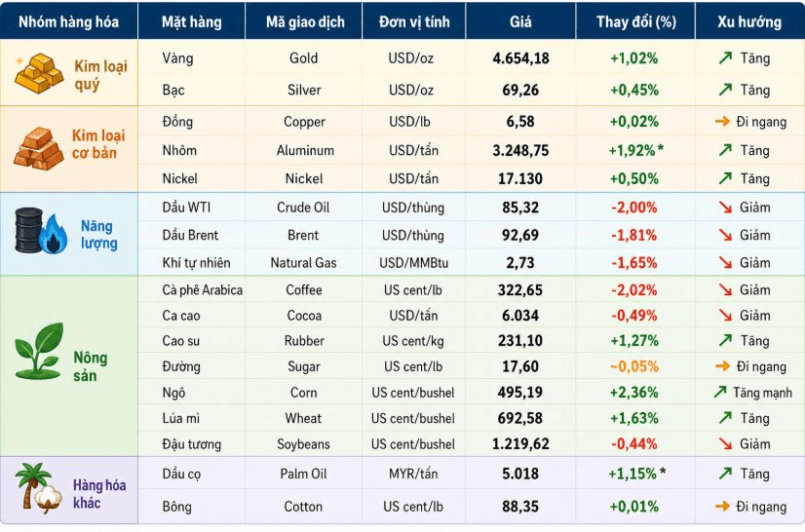
Task: Click the green sprout Nông sản icon
Action: point(39,351)
